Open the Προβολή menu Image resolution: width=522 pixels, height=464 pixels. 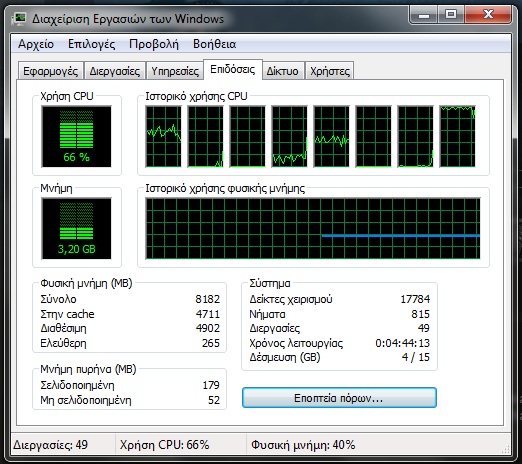click(154, 44)
